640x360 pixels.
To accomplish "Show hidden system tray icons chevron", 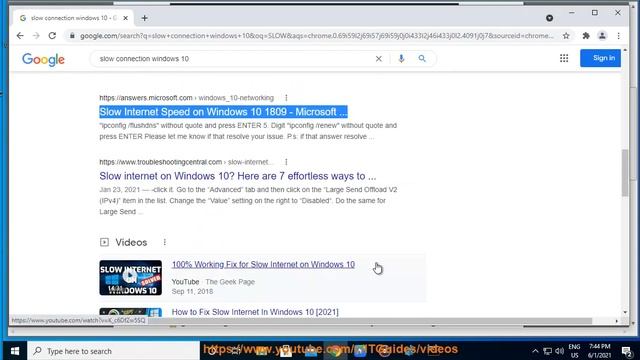I will [x=535, y=351].
